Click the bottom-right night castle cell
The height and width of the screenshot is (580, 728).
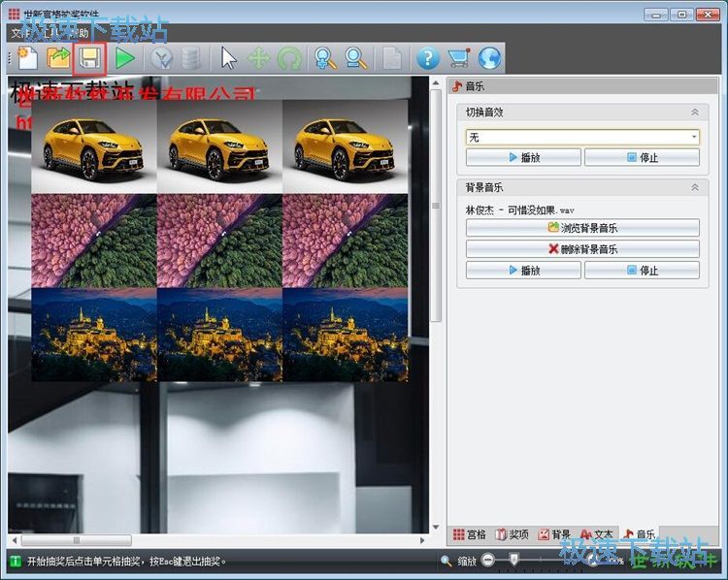click(345, 335)
